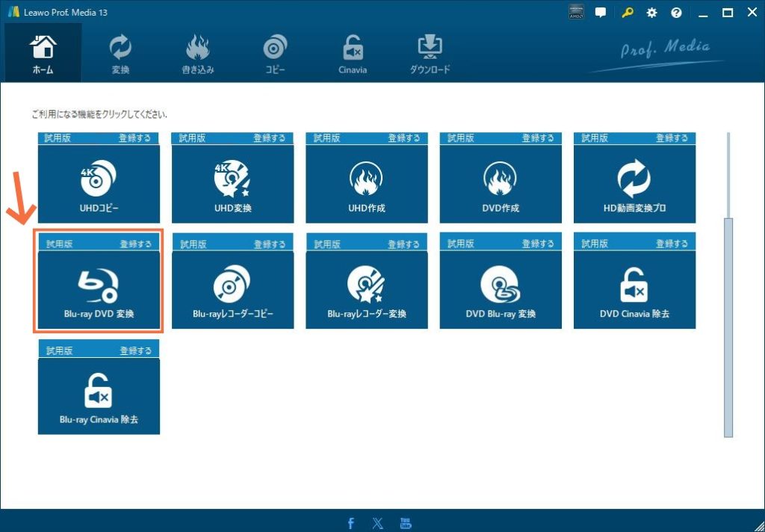Image resolution: width=765 pixels, height=532 pixels.
Task: Click the Leawo Prof. Media app logo
Action: 13,12
